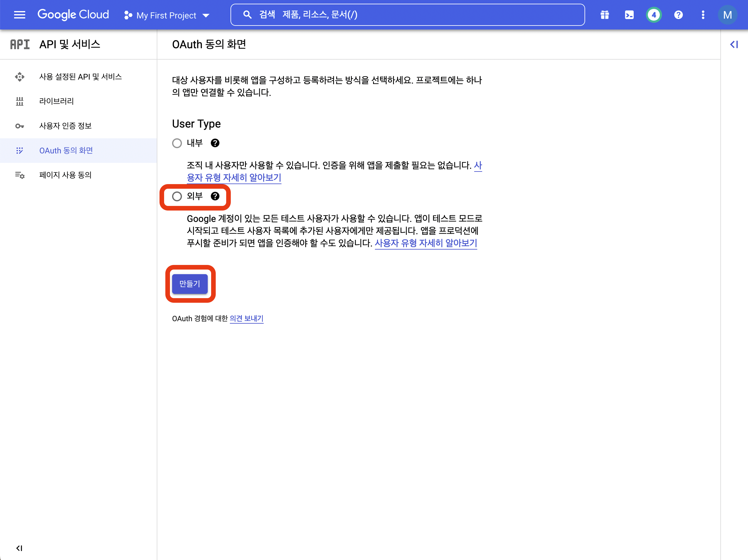This screenshot has width=748, height=560.
Task: Expand the My First Project selector
Action: 167,15
